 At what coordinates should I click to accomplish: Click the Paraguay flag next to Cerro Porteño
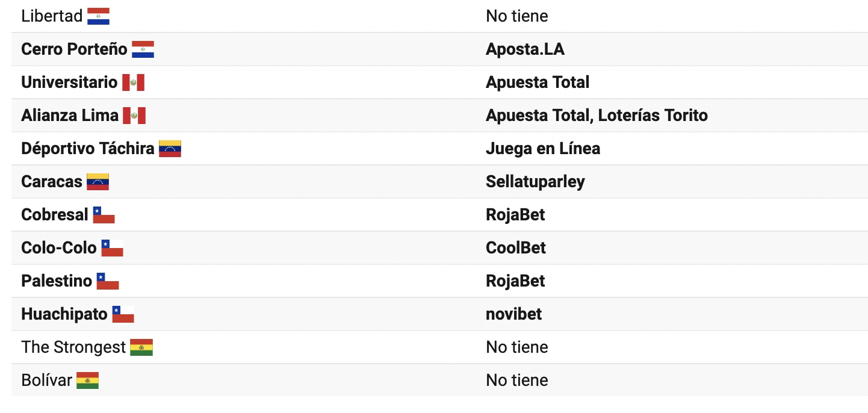[x=143, y=49]
